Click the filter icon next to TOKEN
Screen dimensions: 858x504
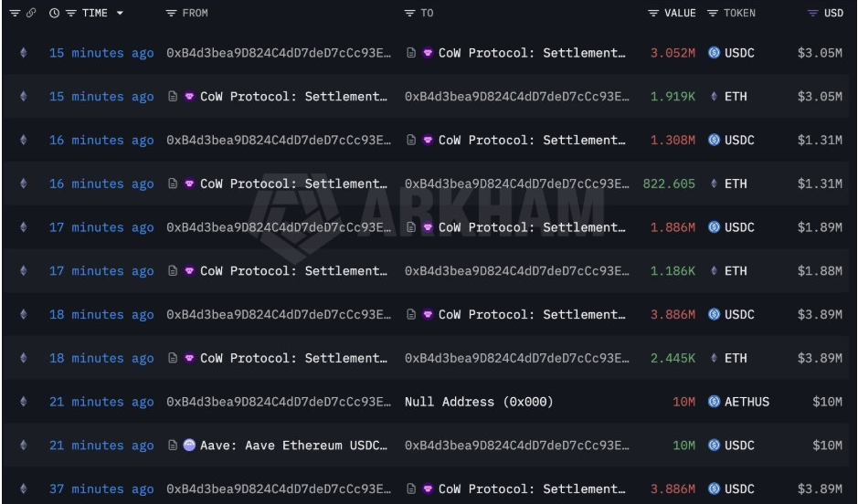(x=713, y=13)
